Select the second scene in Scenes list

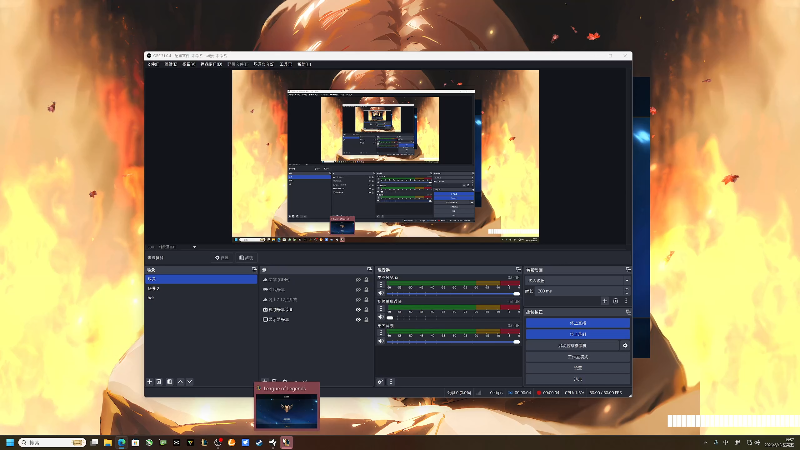tap(201, 288)
